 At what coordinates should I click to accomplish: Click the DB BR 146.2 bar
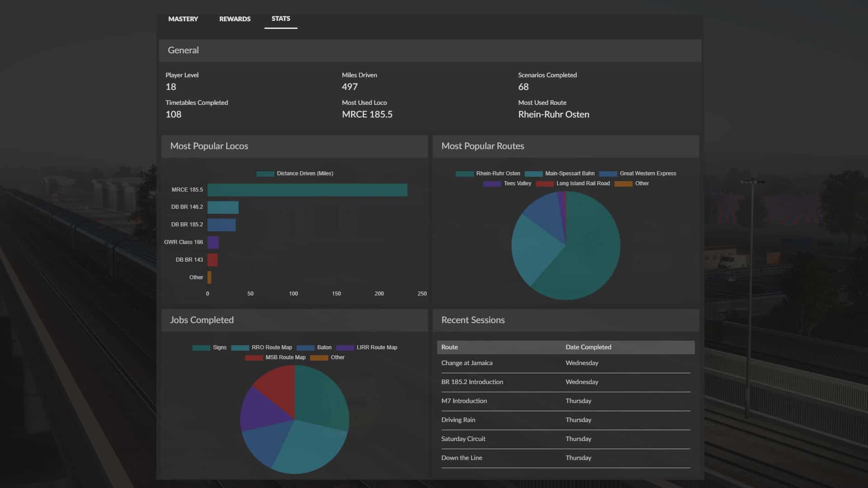tap(223, 207)
